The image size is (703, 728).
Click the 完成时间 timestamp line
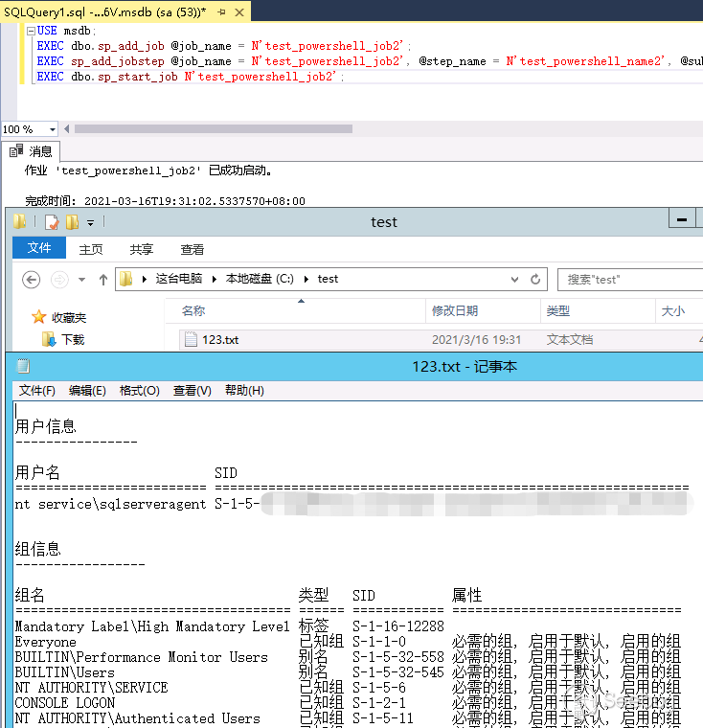(x=165, y=201)
